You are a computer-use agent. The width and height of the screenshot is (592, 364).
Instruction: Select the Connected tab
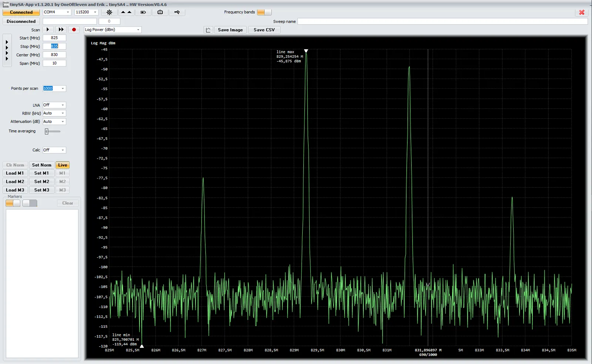point(21,12)
